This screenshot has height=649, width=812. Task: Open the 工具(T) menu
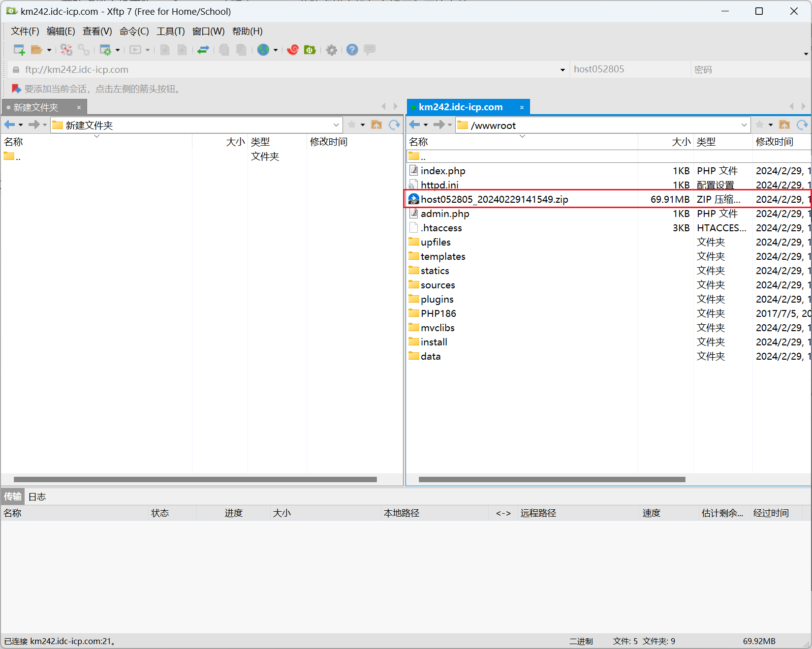click(170, 31)
